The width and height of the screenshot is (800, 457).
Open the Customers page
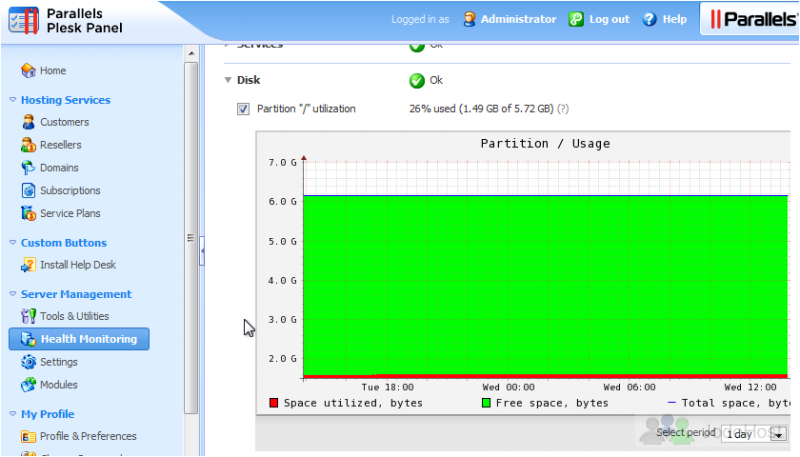click(65, 122)
